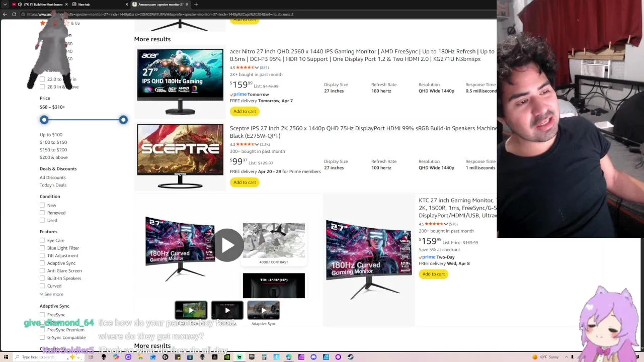This screenshot has height=362, width=644.
Task: Check the Renewed condition checkbox
Action: (42, 213)
